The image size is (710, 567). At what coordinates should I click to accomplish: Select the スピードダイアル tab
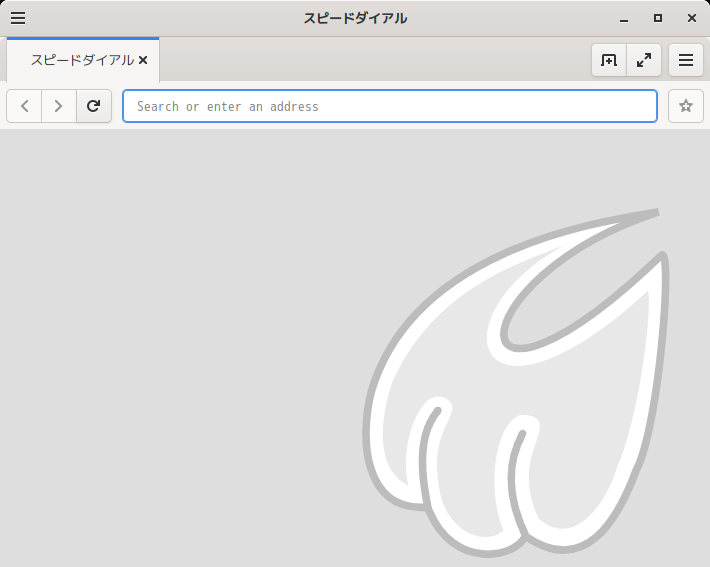tap(82, 60)
